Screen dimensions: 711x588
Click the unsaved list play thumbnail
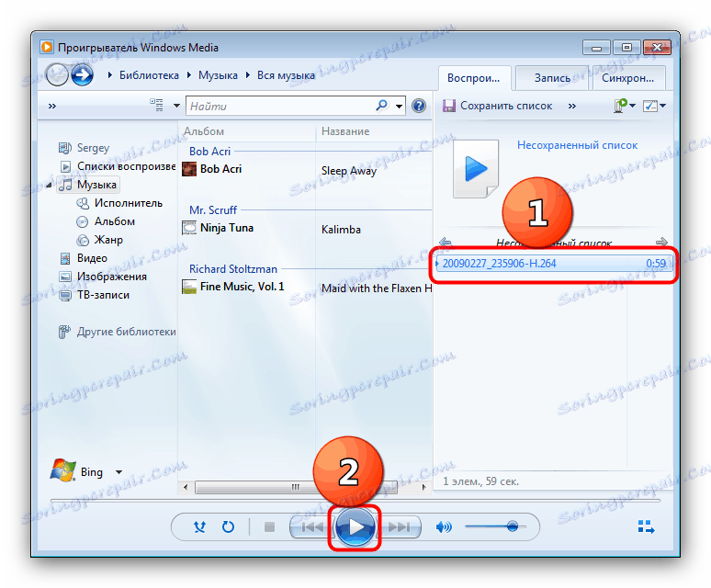[476, 169]
